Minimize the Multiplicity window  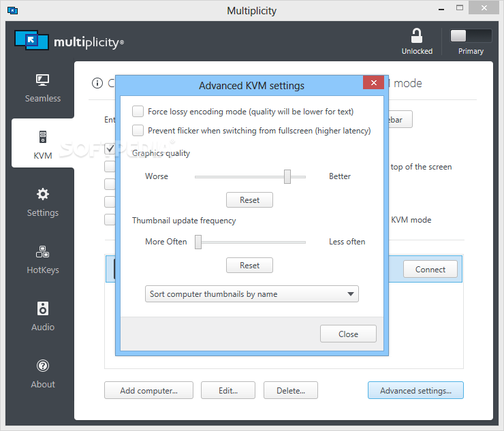pos(441,9)
